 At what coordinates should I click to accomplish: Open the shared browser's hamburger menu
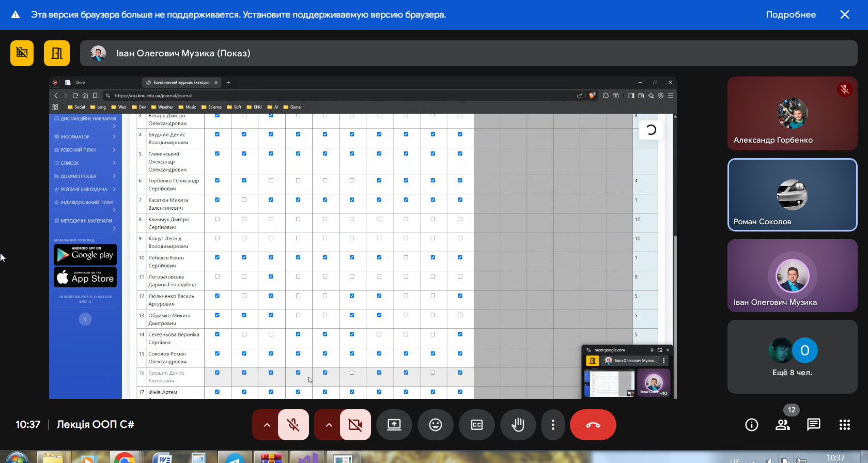click(671, 96)
